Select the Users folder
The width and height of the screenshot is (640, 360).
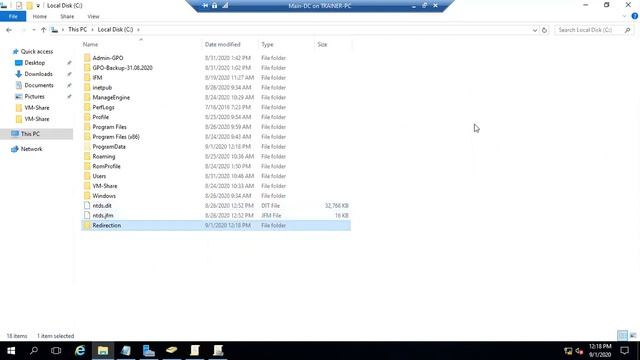99,176
